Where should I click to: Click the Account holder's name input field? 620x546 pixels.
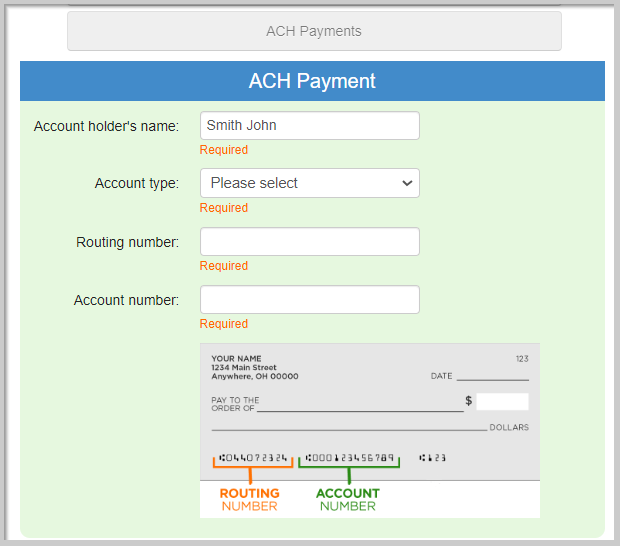(x=310, y=125)
